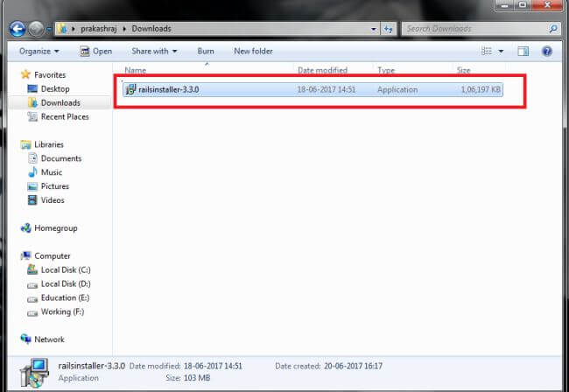Open the Share with menu
This screenshot has width=569, height=392.
[x=154, y=51]
